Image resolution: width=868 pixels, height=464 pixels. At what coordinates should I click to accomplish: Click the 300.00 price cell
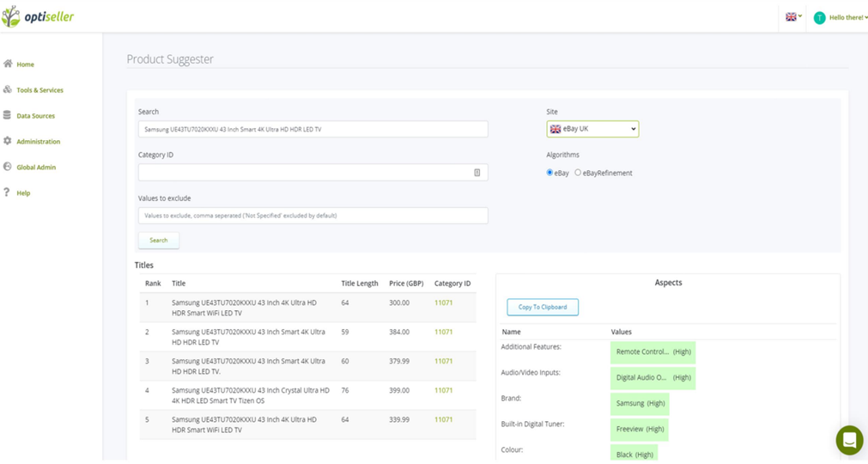399,302
